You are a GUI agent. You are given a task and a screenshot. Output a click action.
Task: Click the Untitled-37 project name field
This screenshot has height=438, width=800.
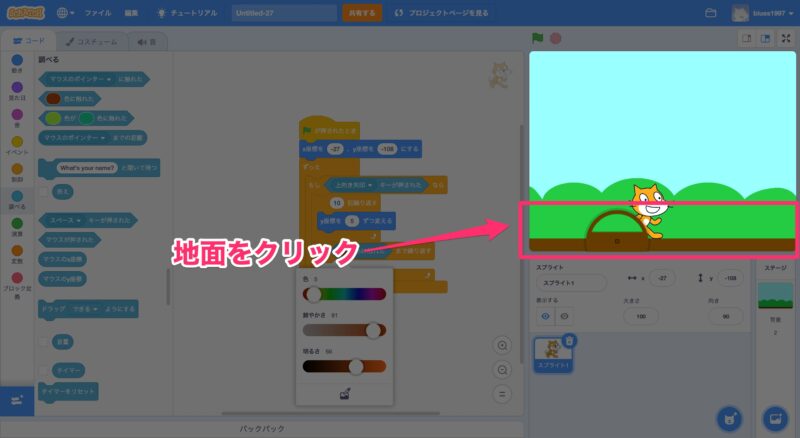tap(284, 13)
